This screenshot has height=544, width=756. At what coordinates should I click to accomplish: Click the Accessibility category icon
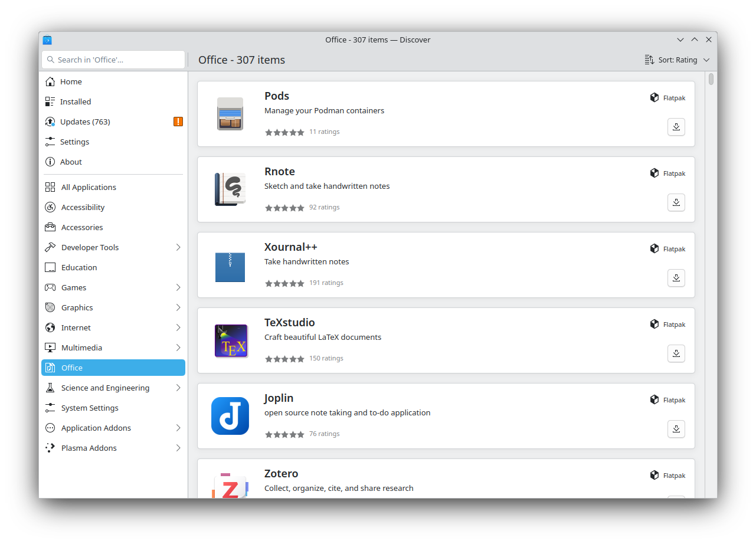50,207
